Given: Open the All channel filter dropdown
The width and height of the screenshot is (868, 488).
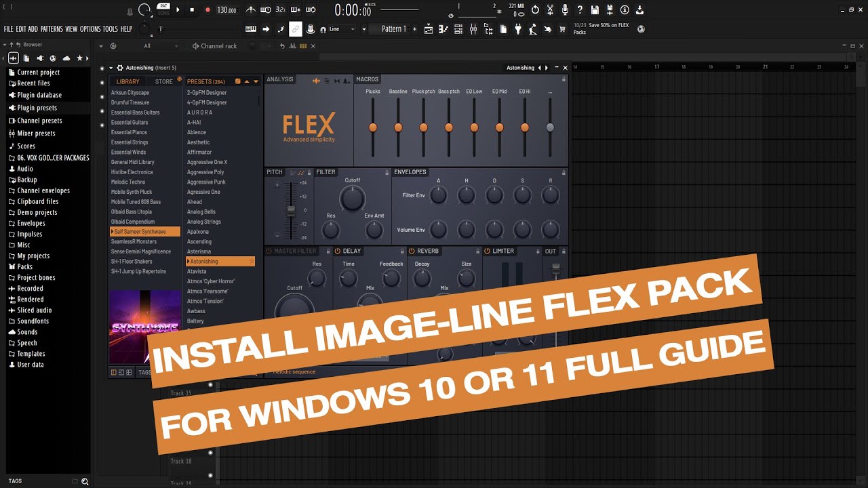Looking at the screenshot, I should tap(160, 46).
